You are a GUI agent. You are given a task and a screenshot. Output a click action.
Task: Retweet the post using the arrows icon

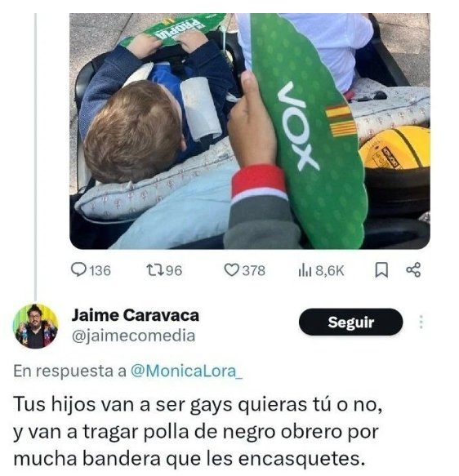pyautogui.click(x=155, y=270)
